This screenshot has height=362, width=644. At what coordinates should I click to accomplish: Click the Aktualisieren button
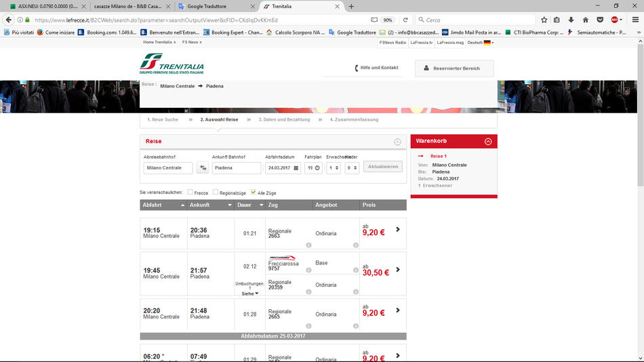(x=383, y=166)
